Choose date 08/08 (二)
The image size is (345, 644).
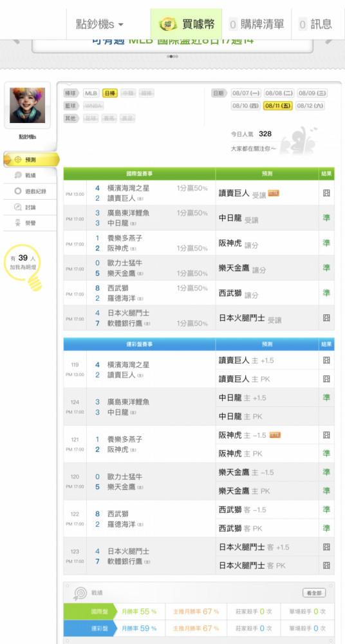click(x=279, y=93)
